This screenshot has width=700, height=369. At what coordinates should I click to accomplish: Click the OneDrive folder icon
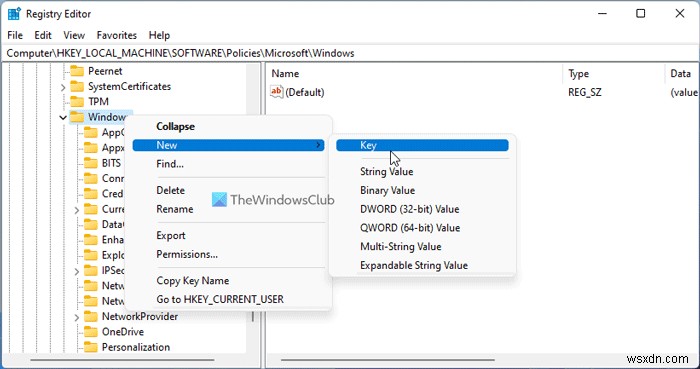pyautogui.click(x=91, y=332)
